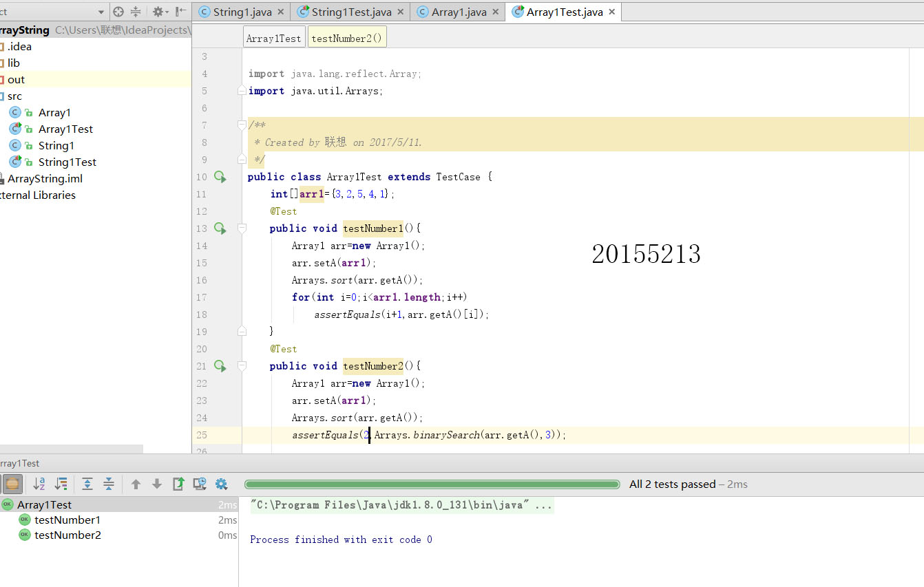The image size is (924, 587).
Task: Click 'All 2 tests passed' status text
Action: click(672, 484)
